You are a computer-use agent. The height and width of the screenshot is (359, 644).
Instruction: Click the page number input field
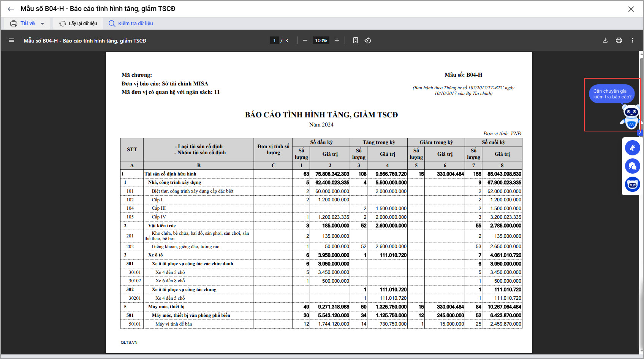pyautogui.click(x=274, y=40)
